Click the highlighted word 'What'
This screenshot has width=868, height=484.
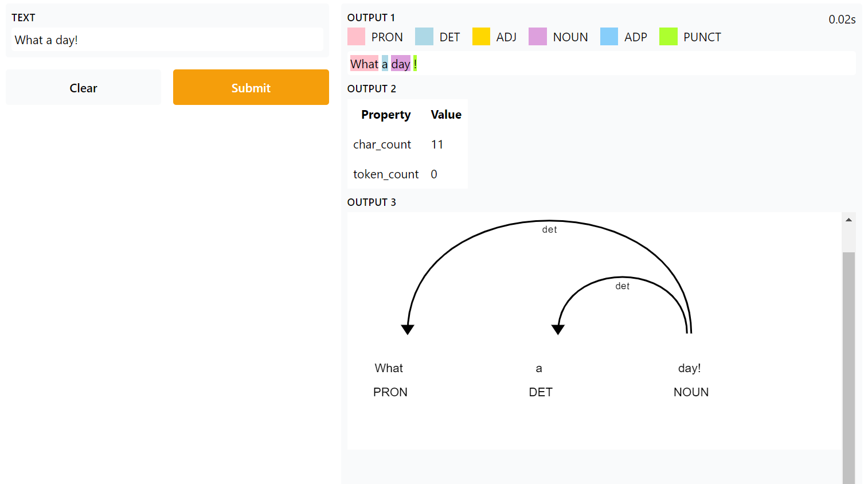tap(365, 64)
